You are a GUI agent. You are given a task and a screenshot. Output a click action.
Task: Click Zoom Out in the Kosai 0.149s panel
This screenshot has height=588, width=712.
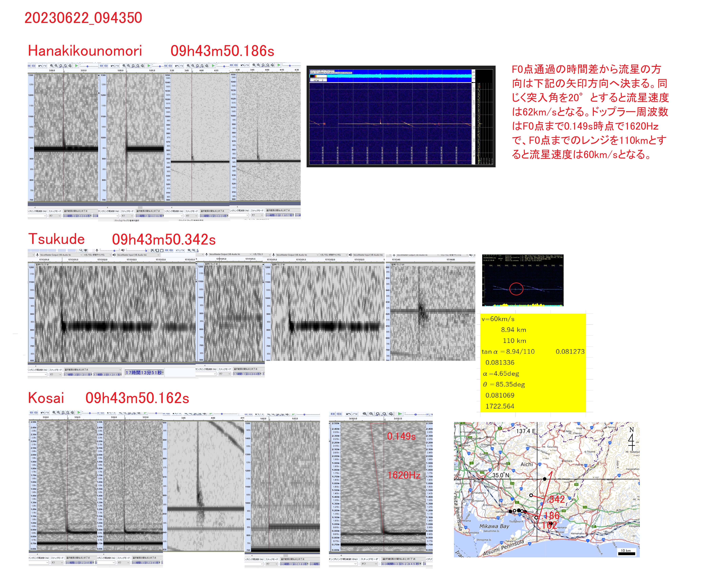371,414
